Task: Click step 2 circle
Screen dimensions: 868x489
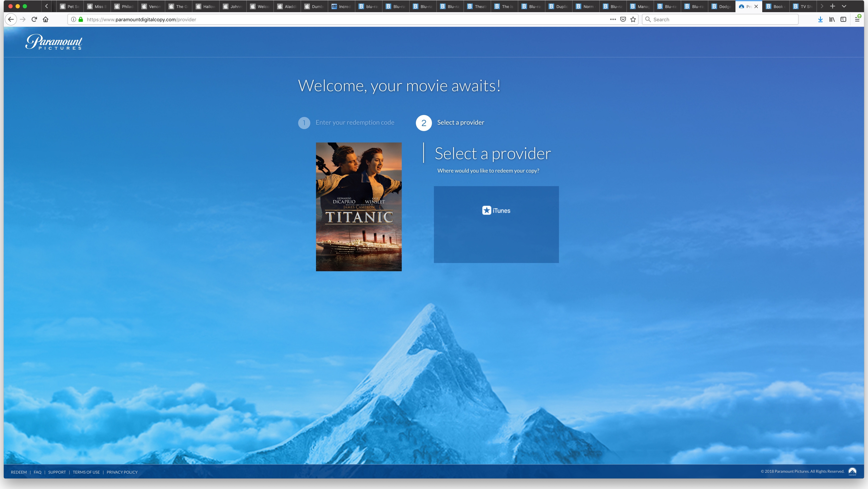Action: pyautogui.click(x=424, y=123)
